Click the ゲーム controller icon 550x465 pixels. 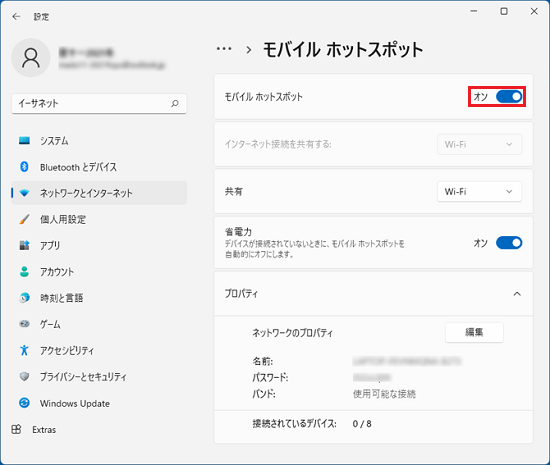pyautogui.click(x=24, y=324)
